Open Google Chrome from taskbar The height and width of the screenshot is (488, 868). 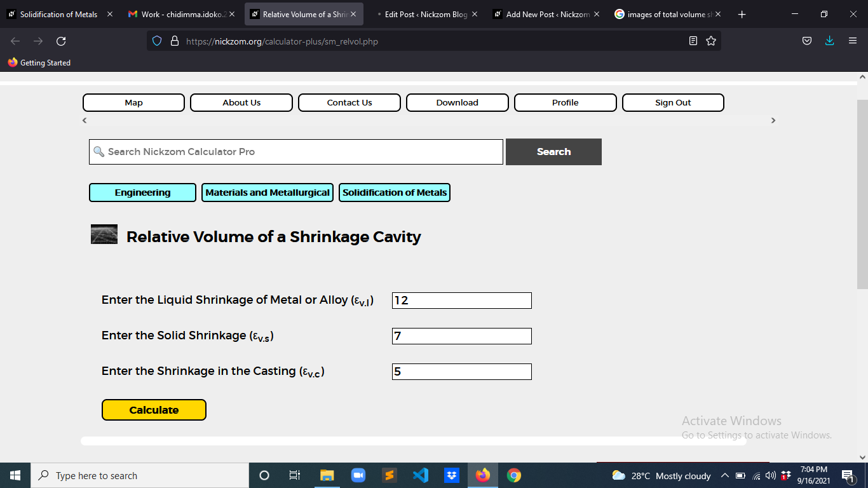pos(514,475)
